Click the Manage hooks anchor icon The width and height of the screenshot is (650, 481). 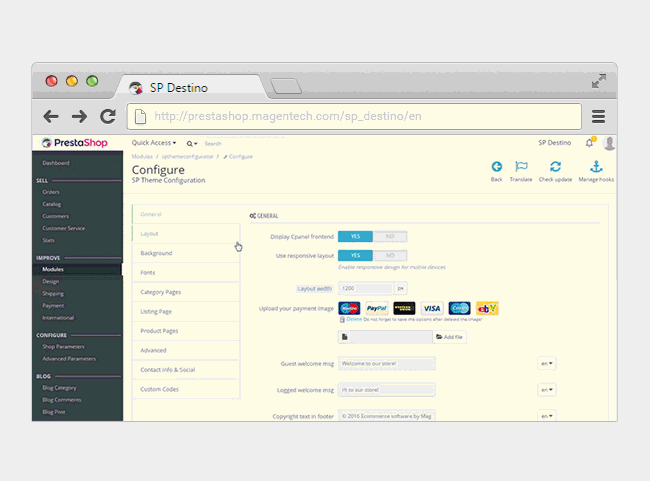(x=596, y=167)
